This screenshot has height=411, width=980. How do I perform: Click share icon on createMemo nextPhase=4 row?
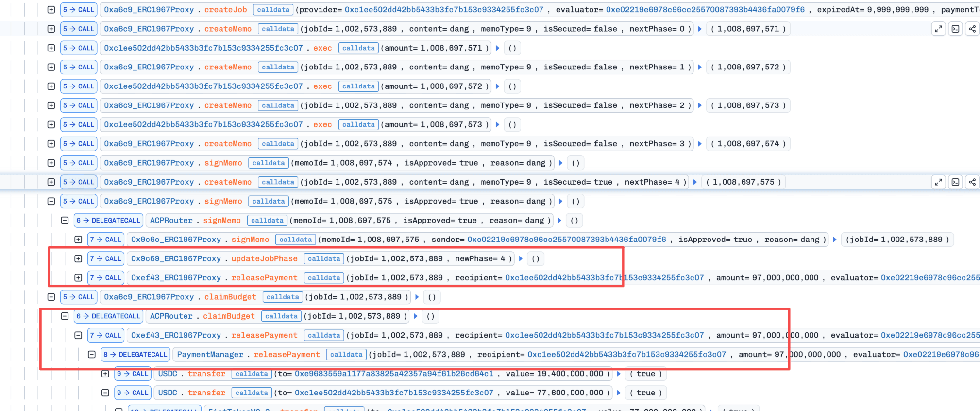point(972,182)
